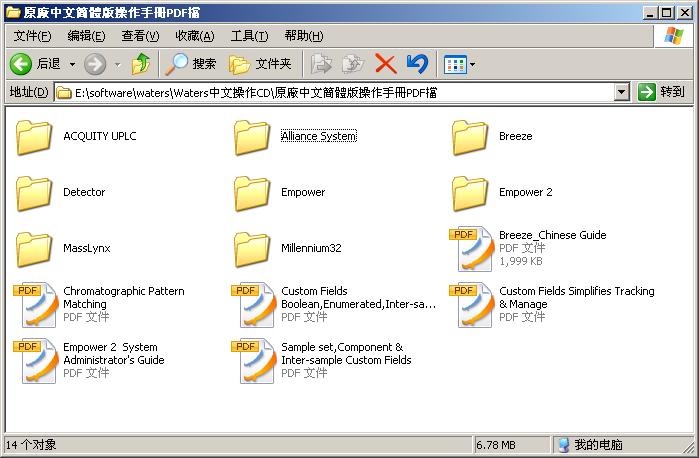Click the 转到 Go button
The height and width of the screenshot is (458, 699).
pos(662,92)
